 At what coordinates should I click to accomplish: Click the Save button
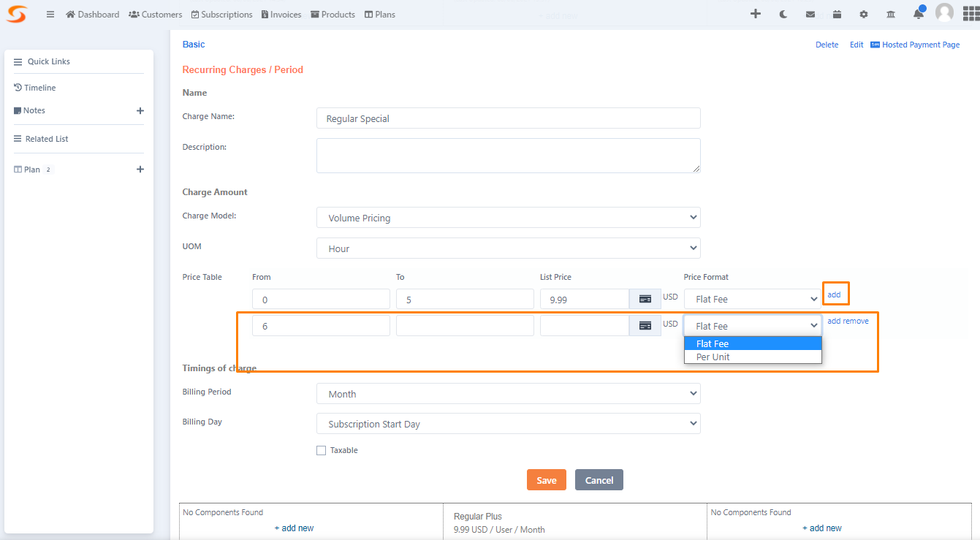[546, 479]
